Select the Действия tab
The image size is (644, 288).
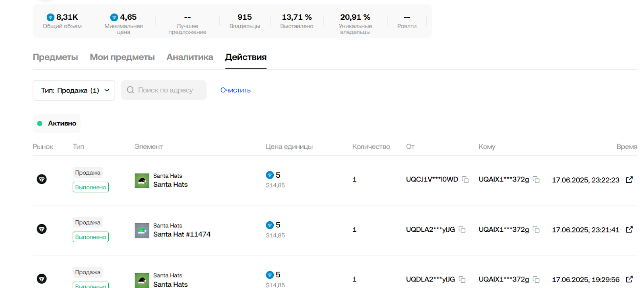[246, 57]
